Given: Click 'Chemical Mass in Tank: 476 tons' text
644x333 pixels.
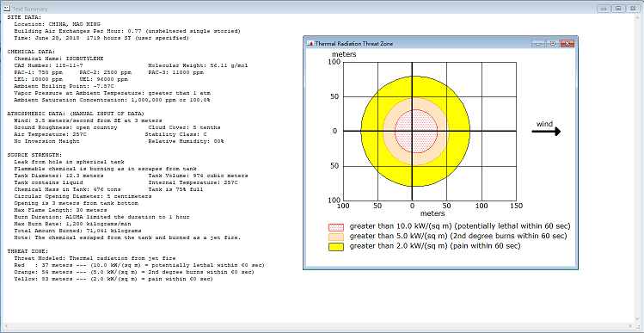Looking at the screenshot, I should tap(67, 189).
